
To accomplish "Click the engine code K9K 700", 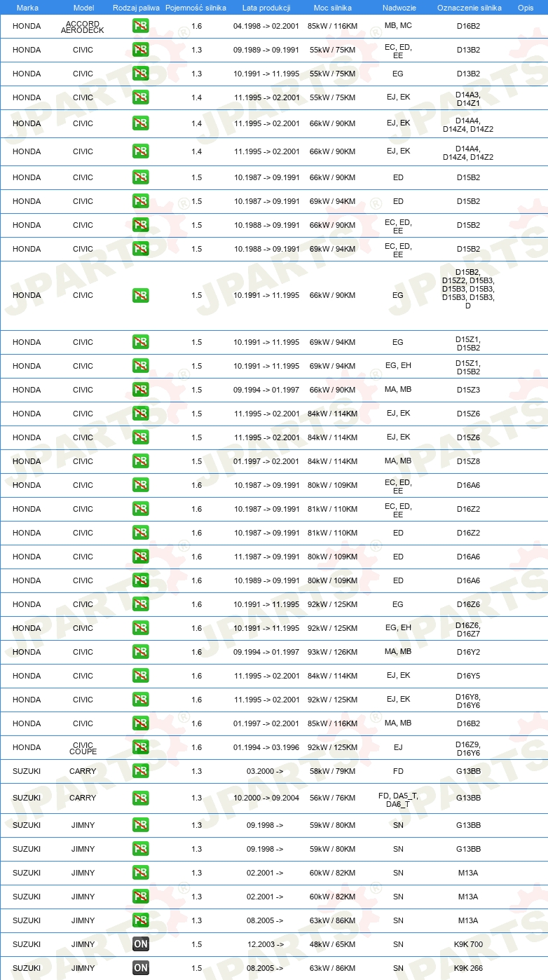I will pos(468,944).
